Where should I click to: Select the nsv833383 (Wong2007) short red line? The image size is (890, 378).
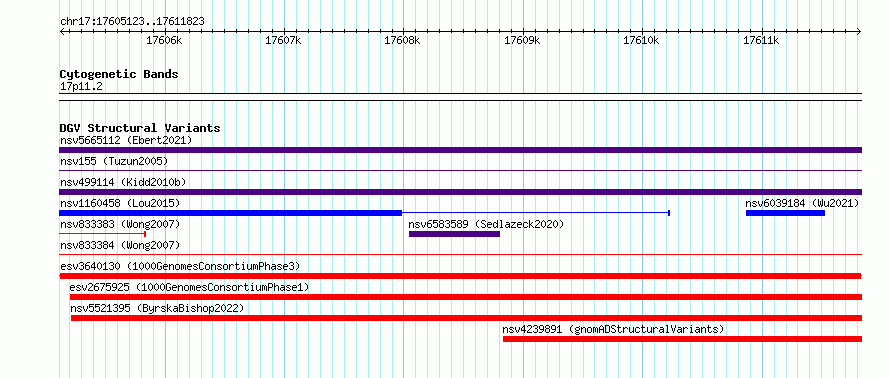tap(103, 234)
